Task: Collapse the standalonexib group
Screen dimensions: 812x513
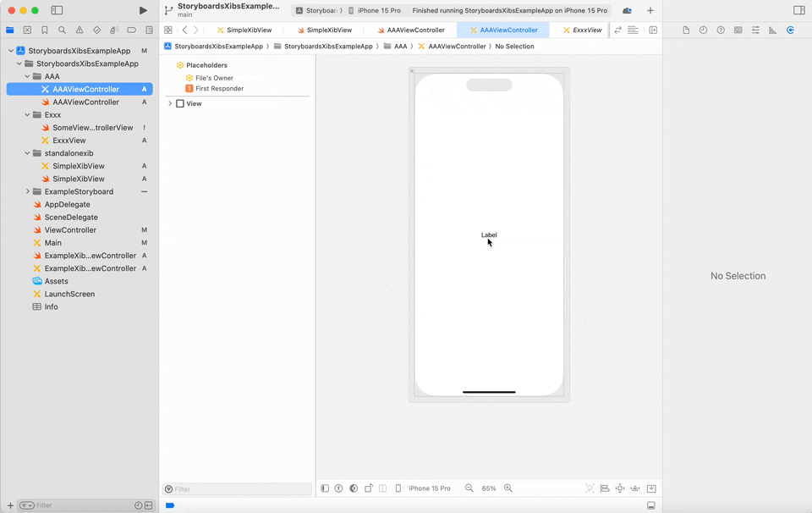Action: 27,153
